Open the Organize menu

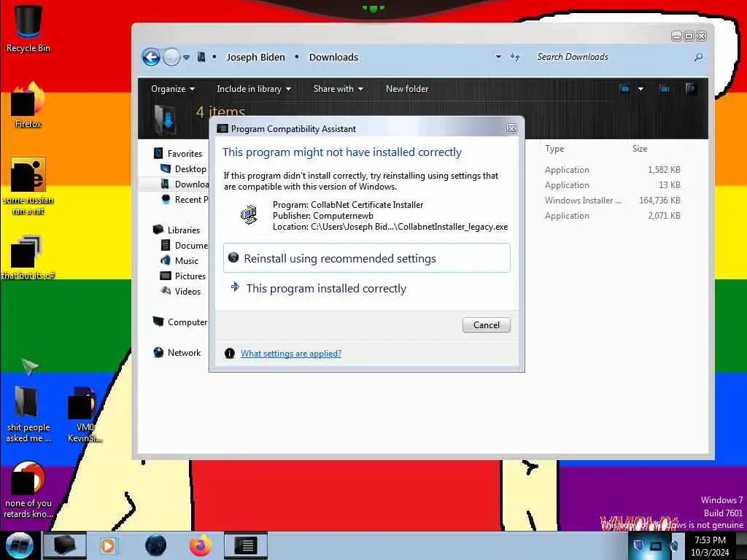click(x=172, y=89)
